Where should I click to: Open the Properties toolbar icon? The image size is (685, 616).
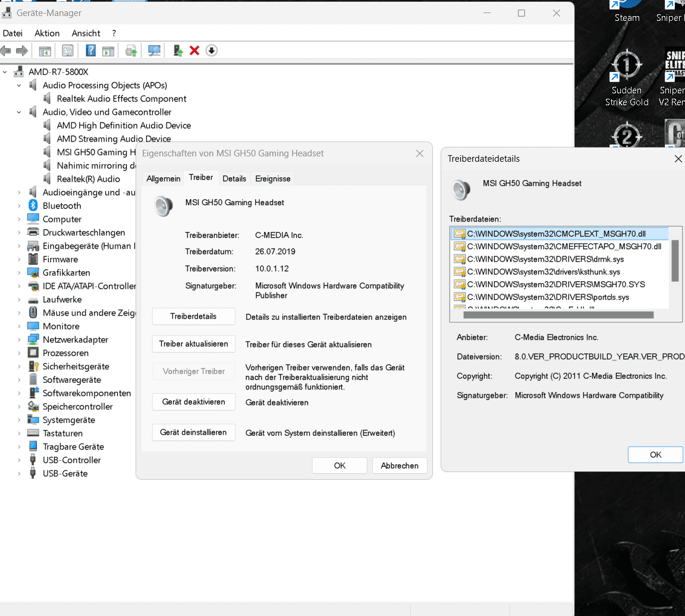(x=68, y=51)
